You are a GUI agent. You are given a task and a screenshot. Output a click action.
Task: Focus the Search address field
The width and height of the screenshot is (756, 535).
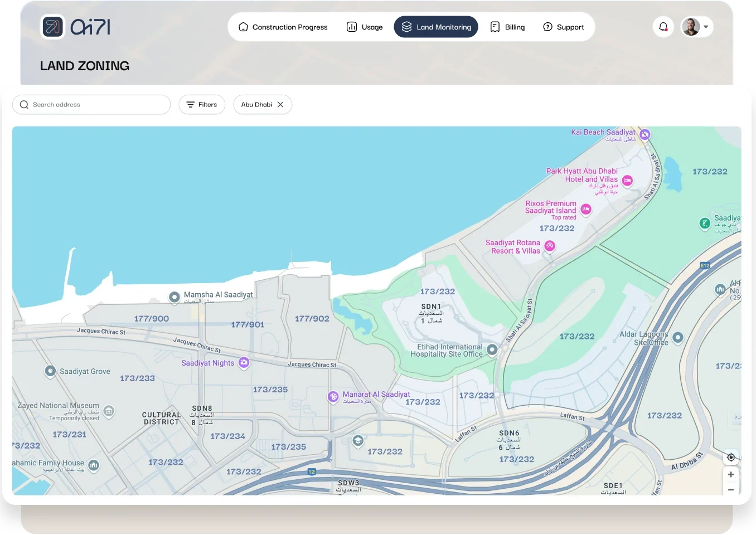pyautogui.click(x=91, y=105)
